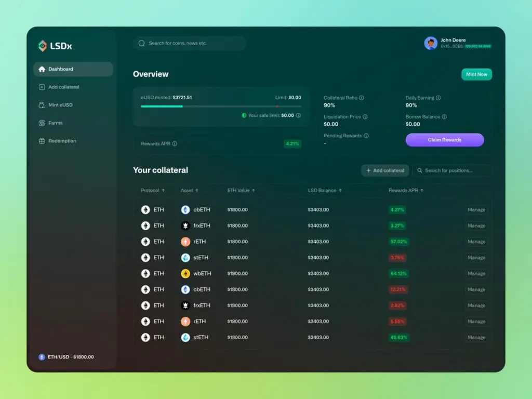Click the Add collateral button above the table
Image resolution: width=532 pixels, height=399 pixels.
pos(385,170)
